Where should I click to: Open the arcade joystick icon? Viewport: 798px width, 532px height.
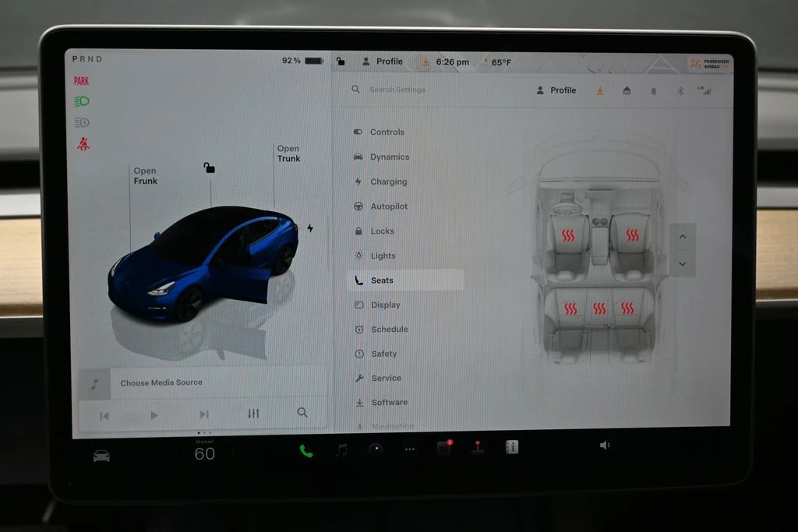(477, 448)
